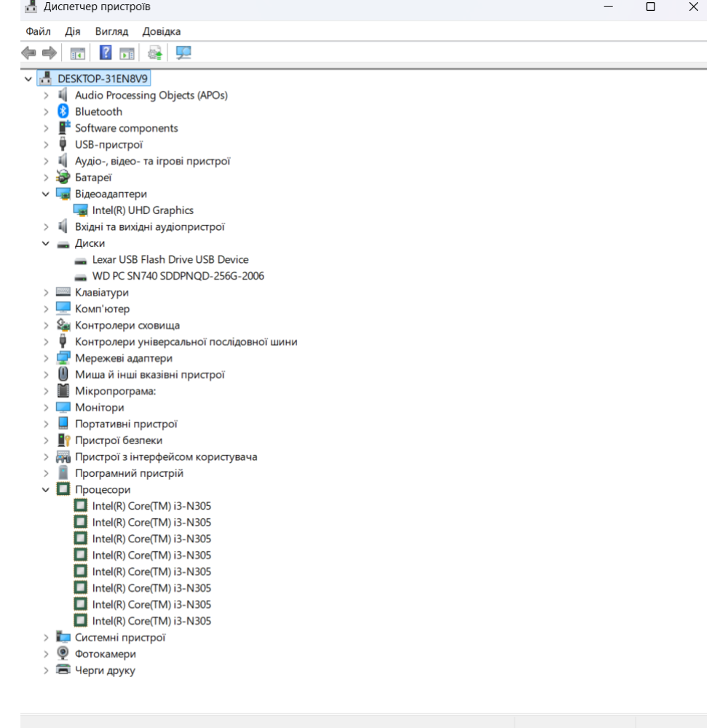Collapse the Процесори category

[45, 489]
